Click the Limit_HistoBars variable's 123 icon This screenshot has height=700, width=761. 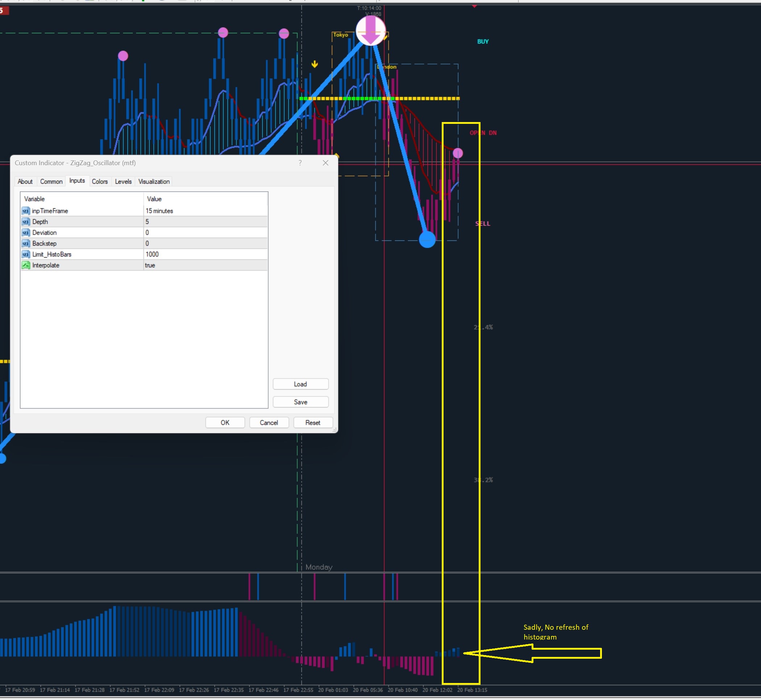[25, 255]
